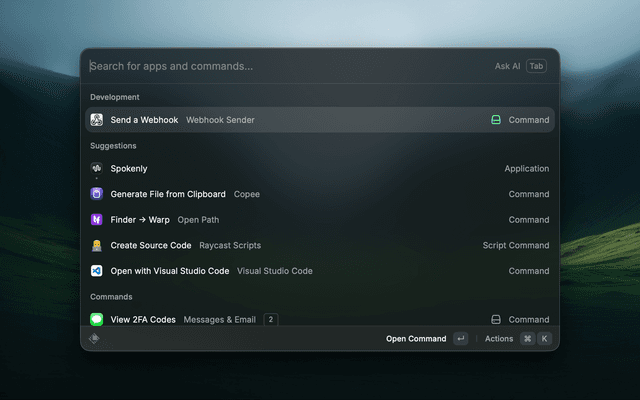Click the search for apps and commands field
Viewport: 640px width, 400px height.
click(286, 66)
